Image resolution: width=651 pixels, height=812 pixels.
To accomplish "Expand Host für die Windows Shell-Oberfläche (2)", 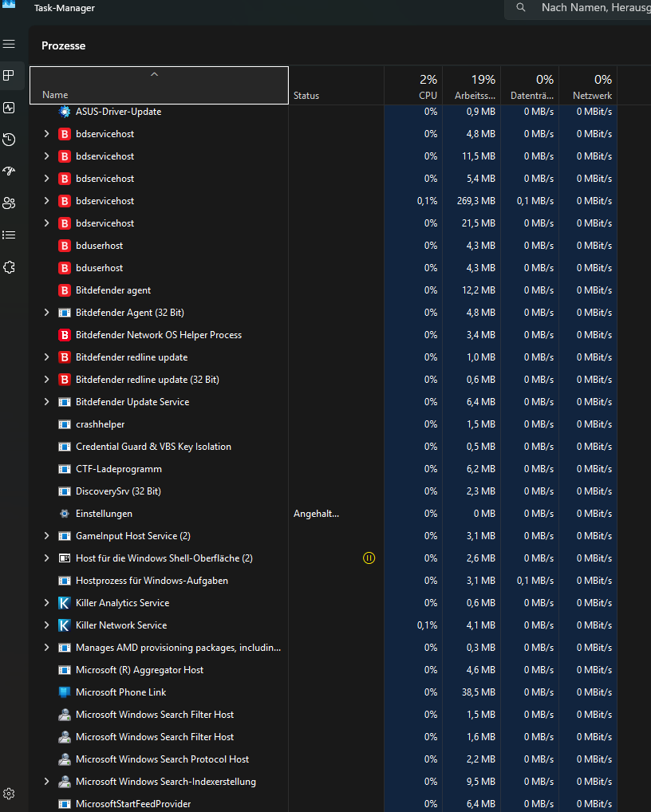I will [x=46, y=558].
